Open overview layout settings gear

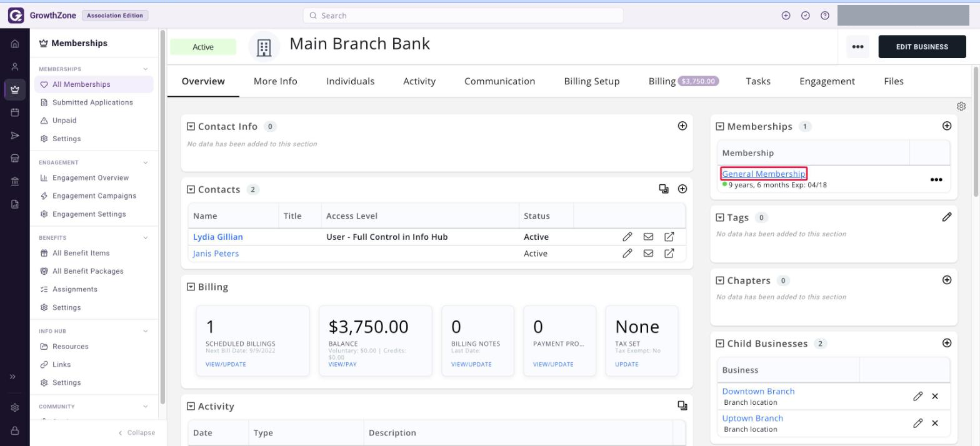[x=961, y=106]
